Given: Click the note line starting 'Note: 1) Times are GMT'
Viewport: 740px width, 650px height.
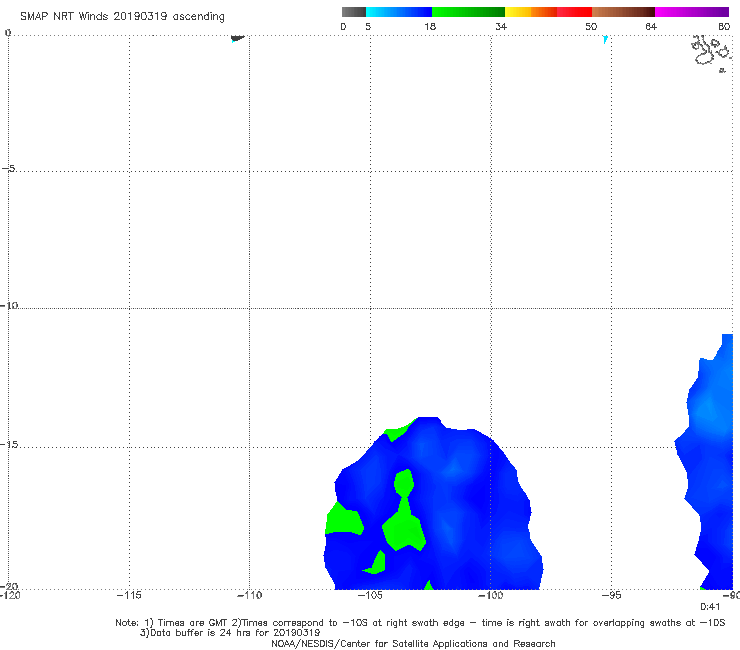Looking at the screenshot, I should click(420, 623).
